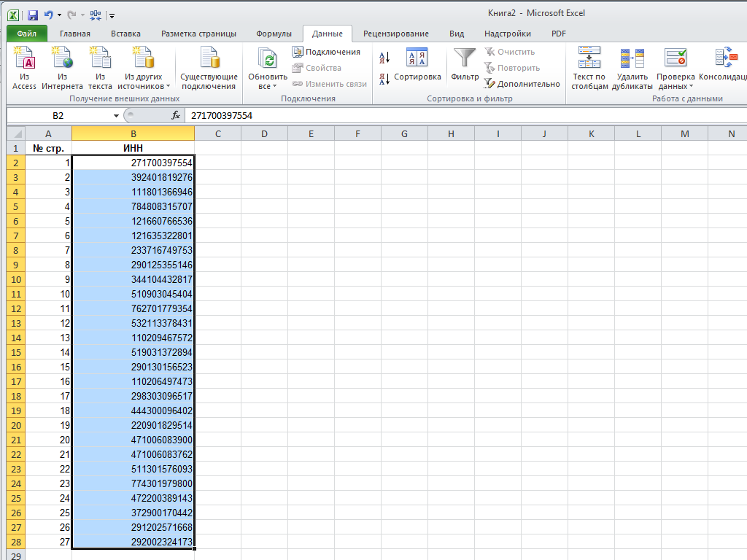
Task: Open the Файл tab
Action: [27, 34]
